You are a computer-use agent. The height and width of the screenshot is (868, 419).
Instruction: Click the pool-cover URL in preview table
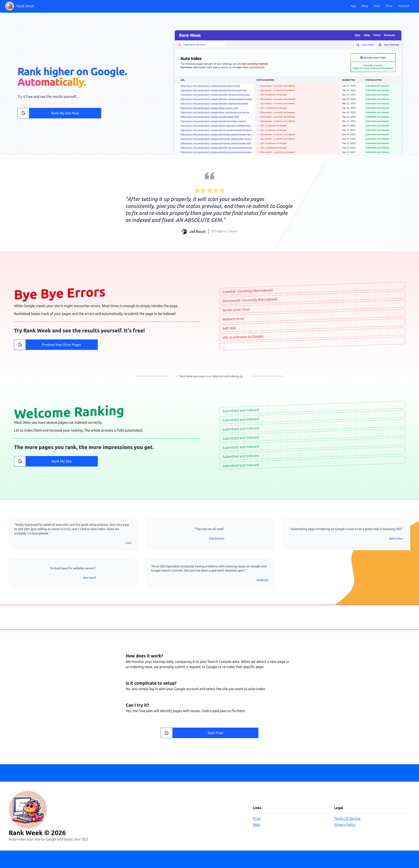(210, 86)
